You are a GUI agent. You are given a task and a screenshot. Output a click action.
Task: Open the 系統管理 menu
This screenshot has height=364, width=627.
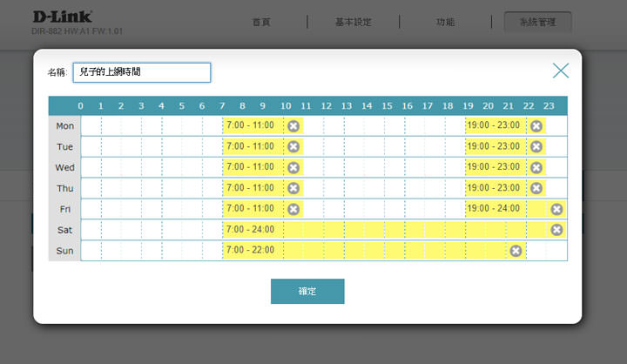537,22
